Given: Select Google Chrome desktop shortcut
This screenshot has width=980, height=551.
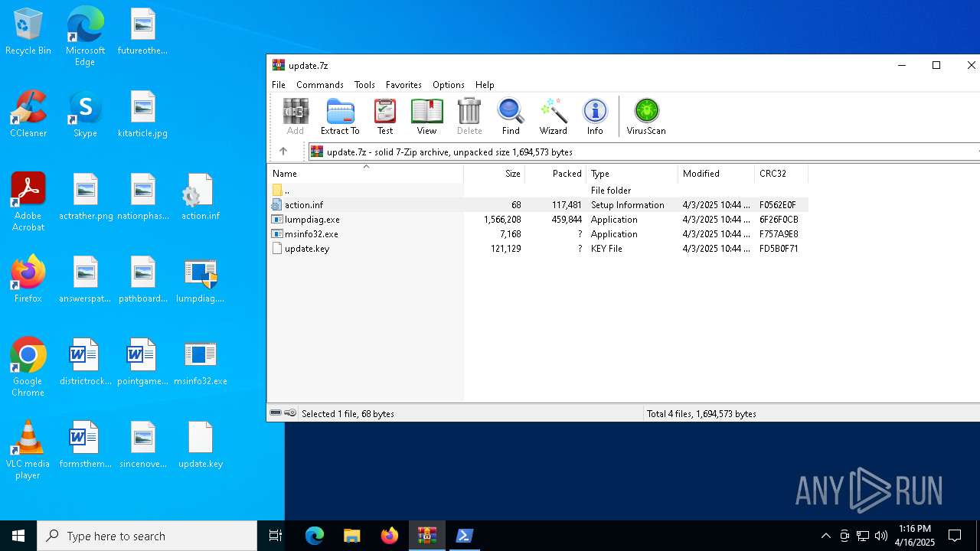Looking at the screenshot, I should point(28,367).
